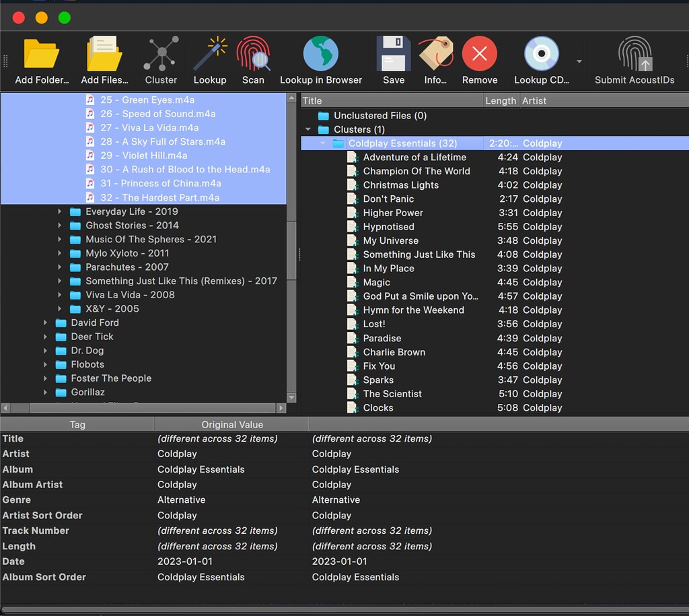This screenshot has width=689, height=616.
Task: Open the Add Files tool
Action: pos(104,61)
